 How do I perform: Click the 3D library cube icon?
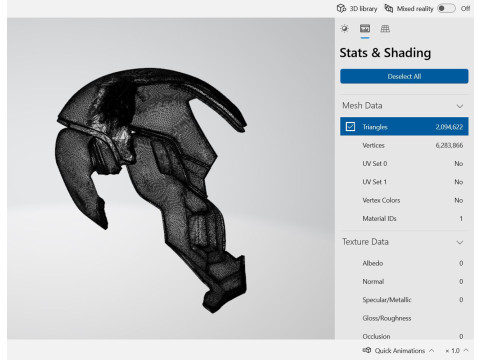coord(341,8)
